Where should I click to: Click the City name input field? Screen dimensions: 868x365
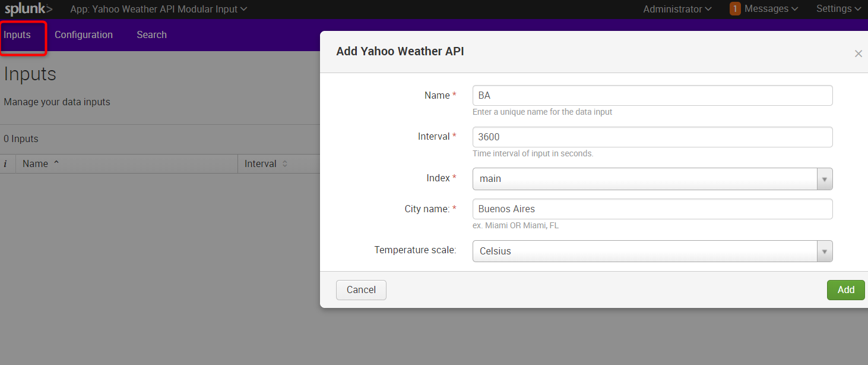click(x=652, y=209)
